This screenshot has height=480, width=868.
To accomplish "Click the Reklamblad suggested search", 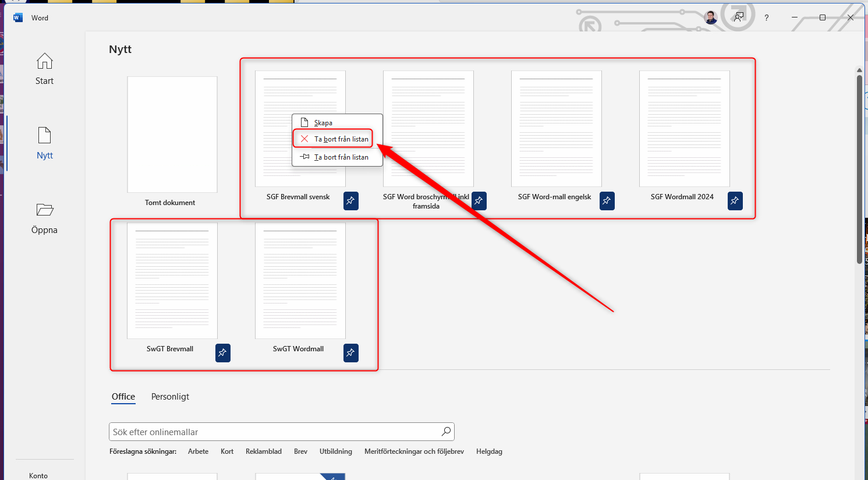I will tap(264, 451).
